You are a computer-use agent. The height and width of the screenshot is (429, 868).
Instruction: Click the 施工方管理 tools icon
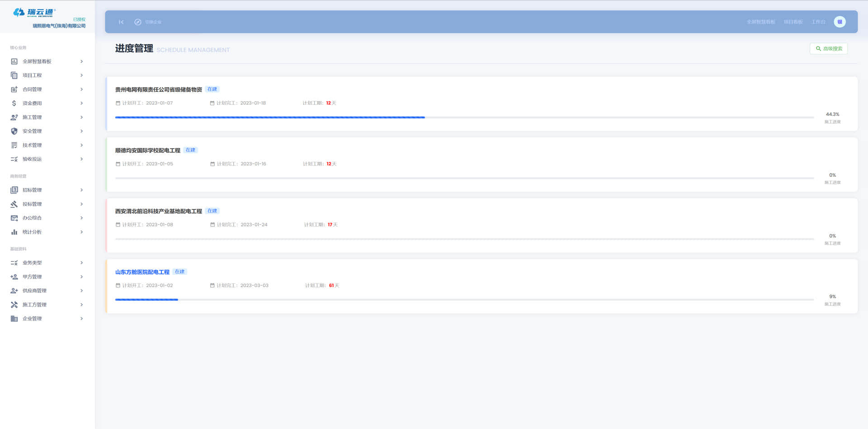[14, 305]
